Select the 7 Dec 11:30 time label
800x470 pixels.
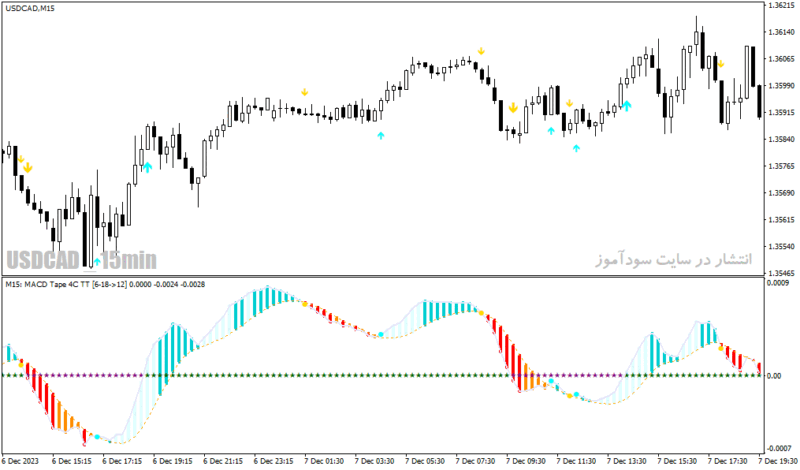[577, 461]
